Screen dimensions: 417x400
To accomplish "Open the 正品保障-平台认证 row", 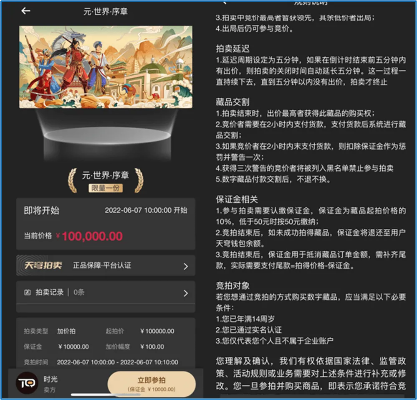I will [106, 266].
